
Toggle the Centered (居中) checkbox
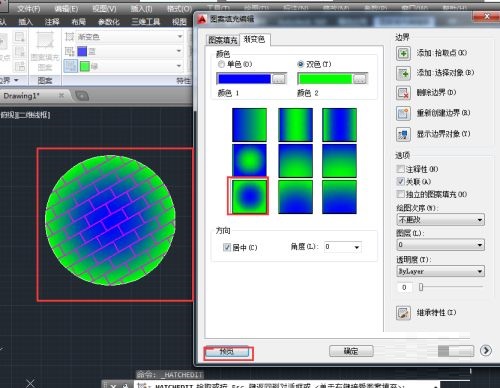pos(227,247)
